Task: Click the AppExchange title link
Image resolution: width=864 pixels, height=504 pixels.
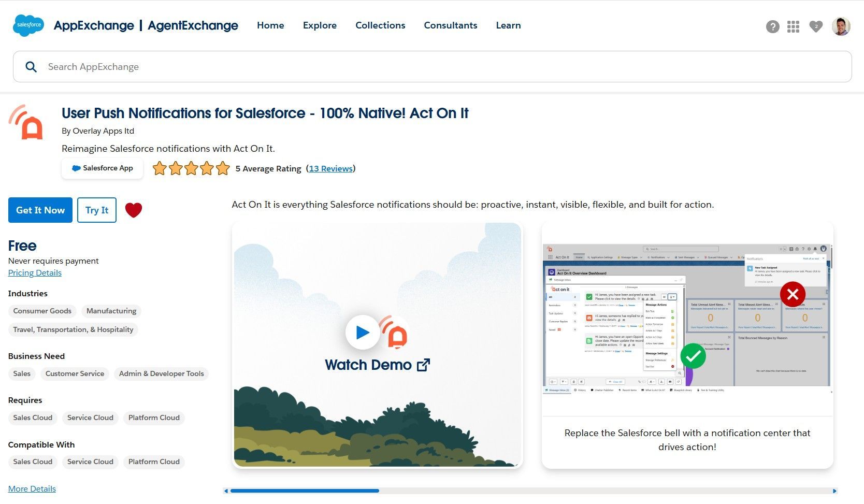Action: (x=94, y=25)
